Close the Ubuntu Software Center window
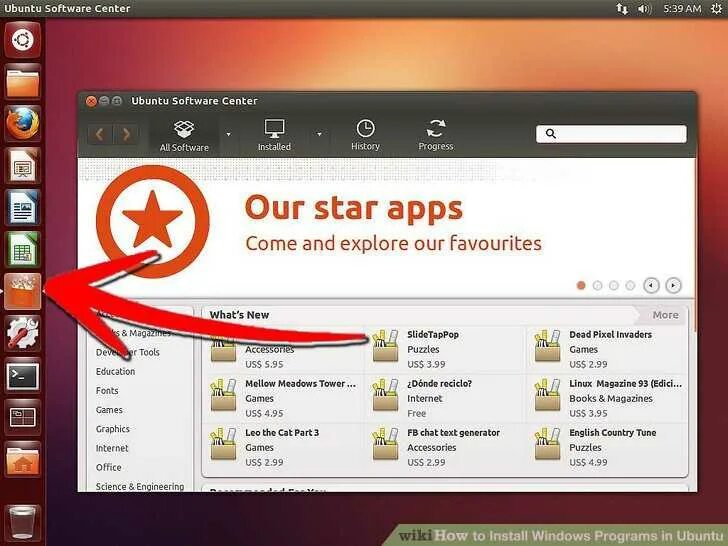728x546 pixels. (x=91, y=101)
